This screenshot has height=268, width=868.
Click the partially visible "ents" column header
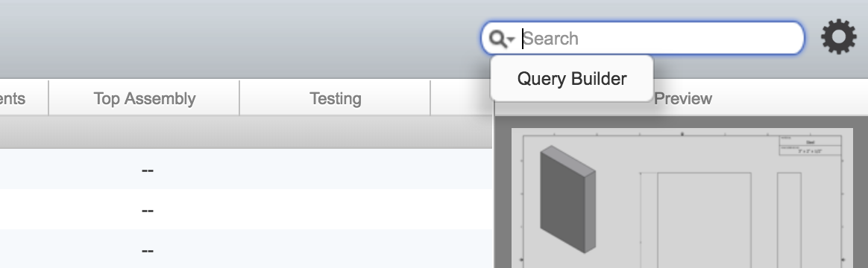click(x=12, y=98)
